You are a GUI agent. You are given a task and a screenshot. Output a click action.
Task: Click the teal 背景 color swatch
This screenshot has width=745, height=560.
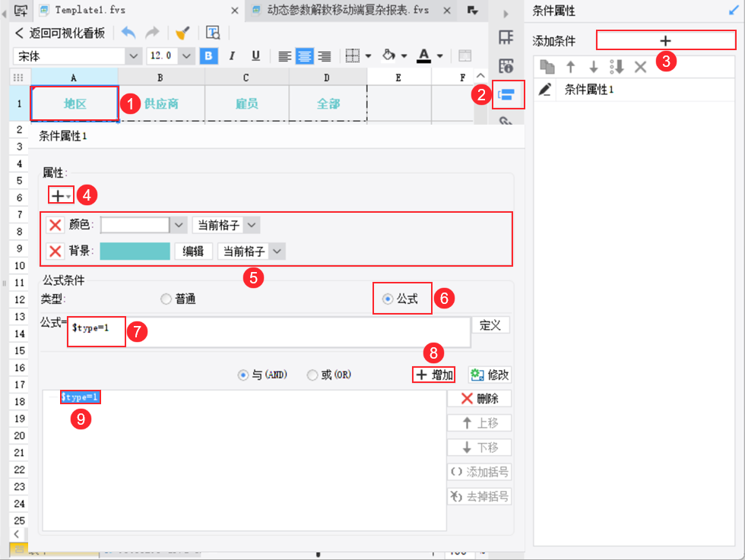[135, 251]
